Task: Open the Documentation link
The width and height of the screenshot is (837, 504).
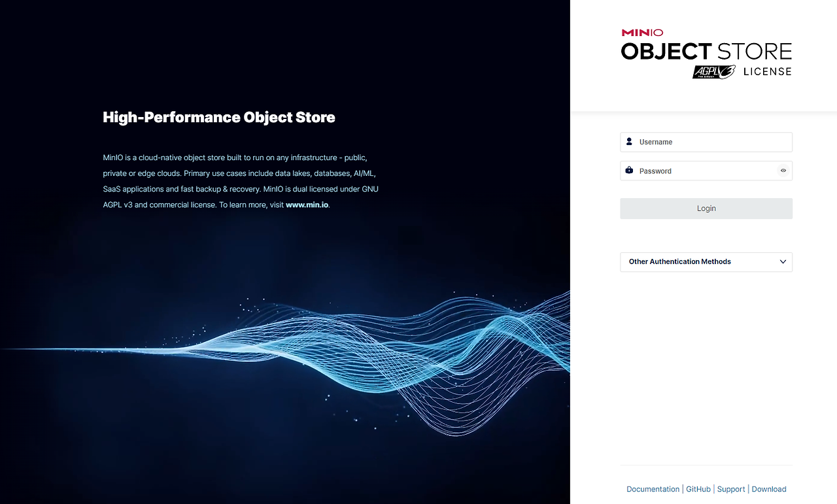Action: (653, 489)
